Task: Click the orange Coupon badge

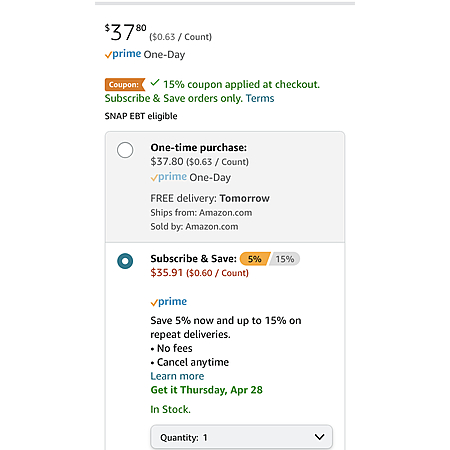Action: (x=125, y=84)
